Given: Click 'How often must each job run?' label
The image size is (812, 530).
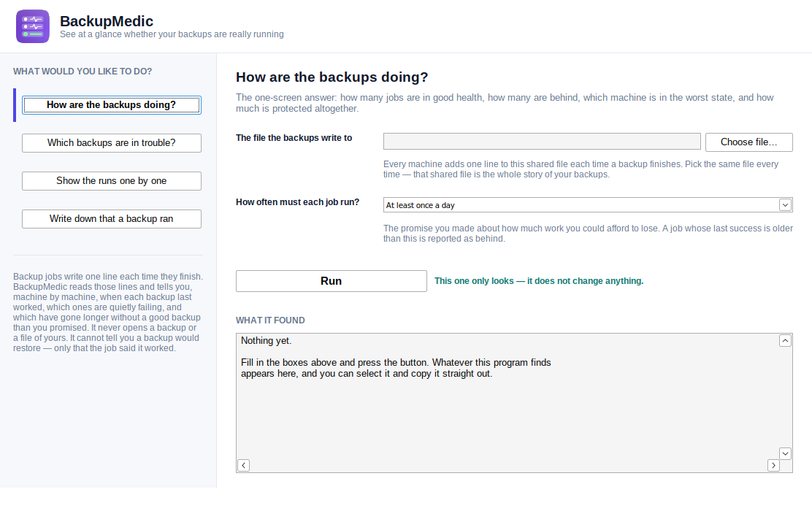Looking at the screenshot, I should pos(297,202).
